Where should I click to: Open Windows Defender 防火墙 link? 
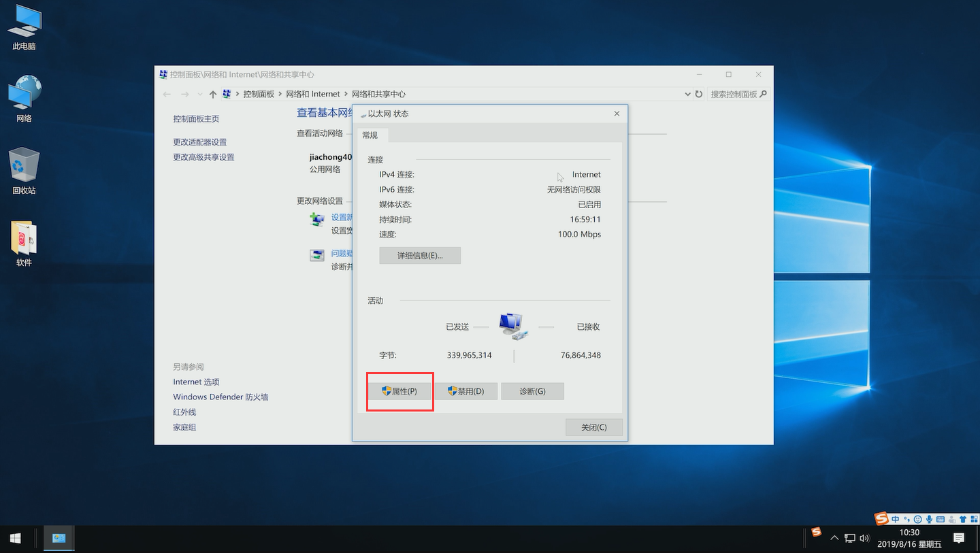click(x=220, y=397)
